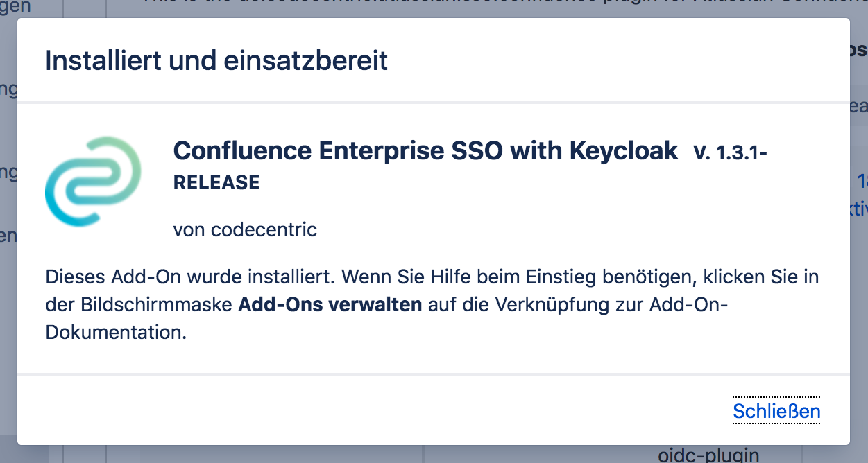The height and width of the screenshot is (463, 868).
Task: Click the dialog title "Installiert und einsatzbereit"
Action: pyautogui.click(x=216, y=61)
